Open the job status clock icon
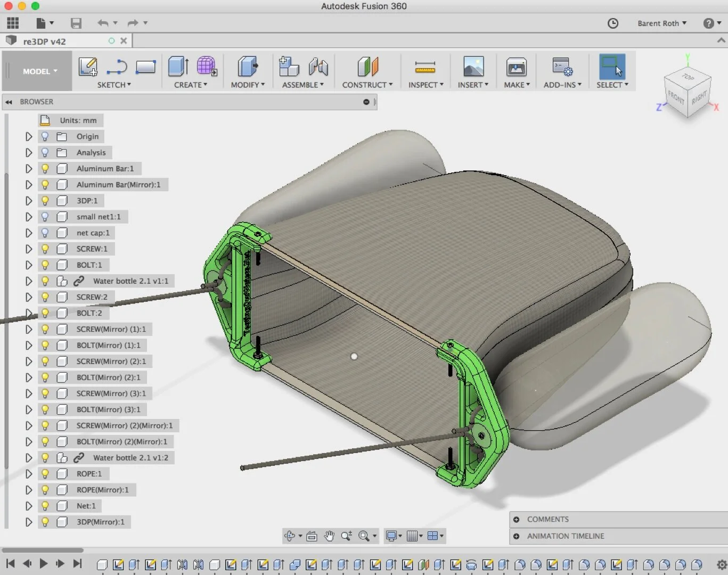This screenshot has width=728, height=575. [x=613, y=23]
